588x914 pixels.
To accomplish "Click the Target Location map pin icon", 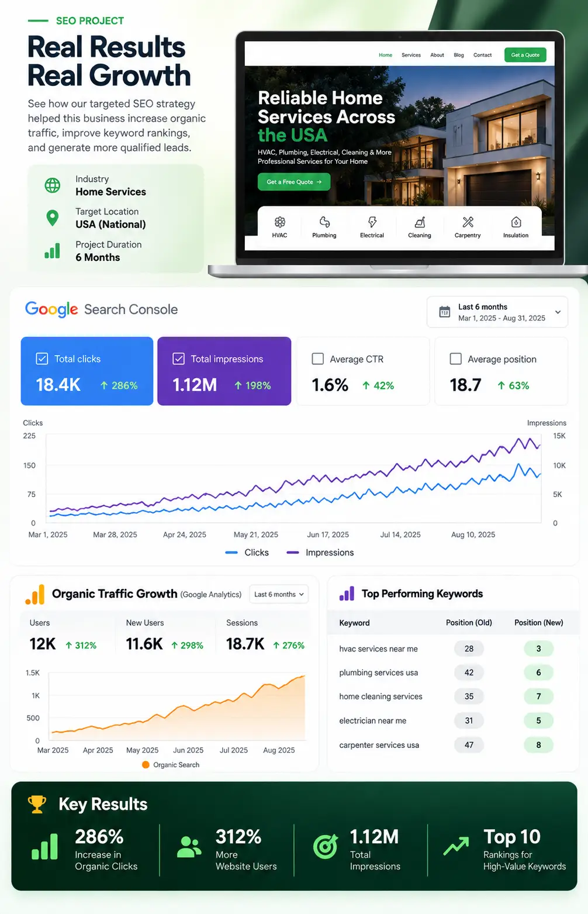I will coord(53,218).
